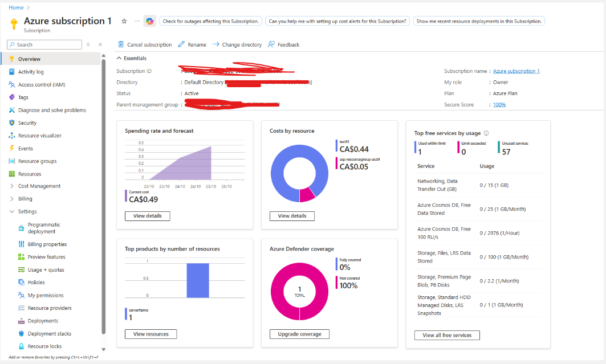
Task: Click the Usage + quotas icon
Action: [21, 270]
